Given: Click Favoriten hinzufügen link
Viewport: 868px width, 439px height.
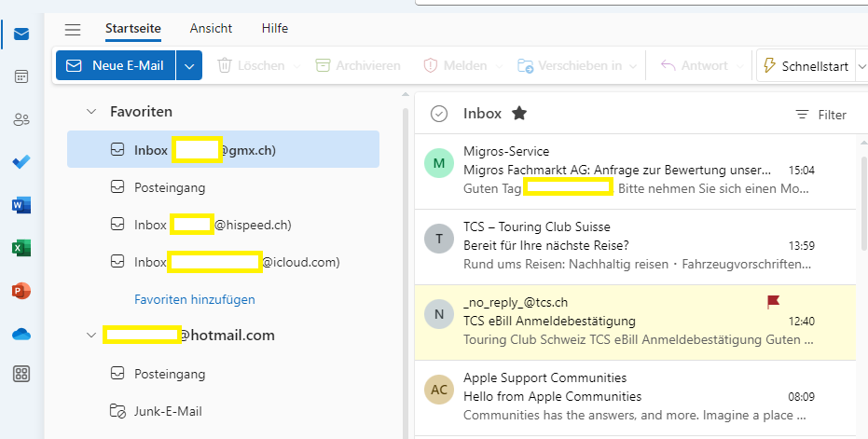Looking at the screenshot, I should (194, 299).
